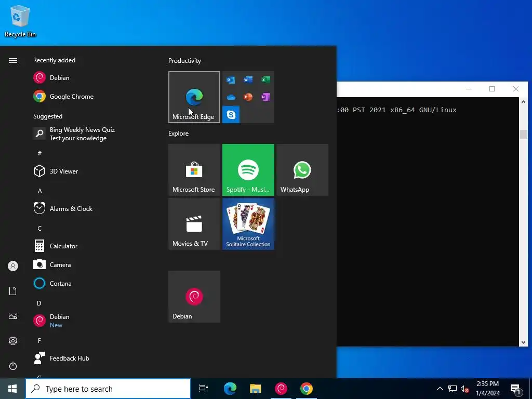The height and width of the screenshot is (399, 532).
Task: Open the Microsoft Store tile
Action: pyautogui.click(x=194, y=170)
